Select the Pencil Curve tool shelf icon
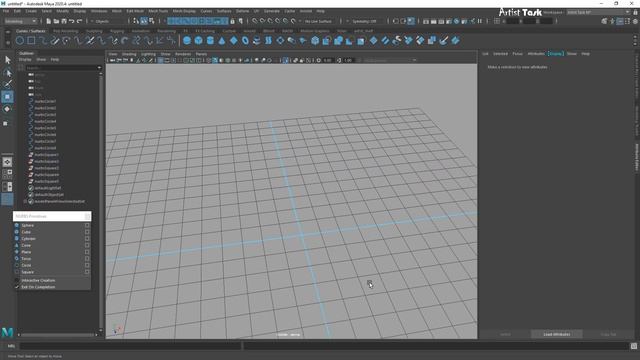640x360 pixels. (55, 40)
